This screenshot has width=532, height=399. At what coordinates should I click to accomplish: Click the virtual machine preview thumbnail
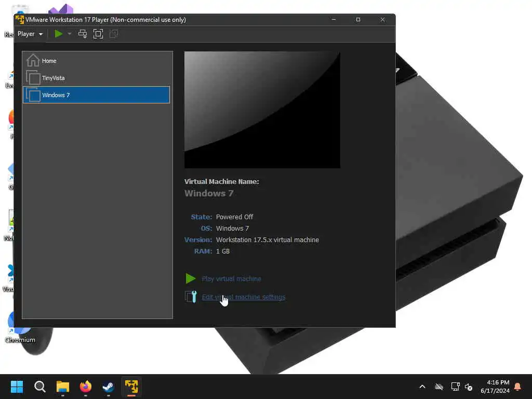[262, 110]
